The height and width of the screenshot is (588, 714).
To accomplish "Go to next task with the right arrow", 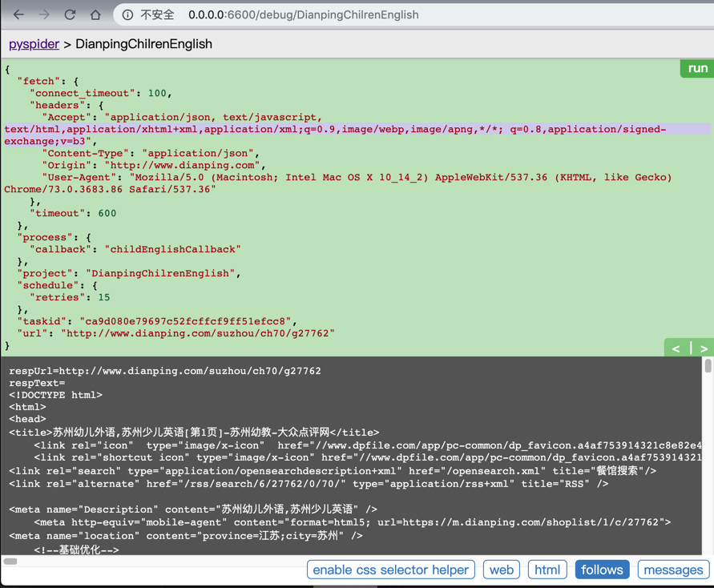I will coord(704,348).
